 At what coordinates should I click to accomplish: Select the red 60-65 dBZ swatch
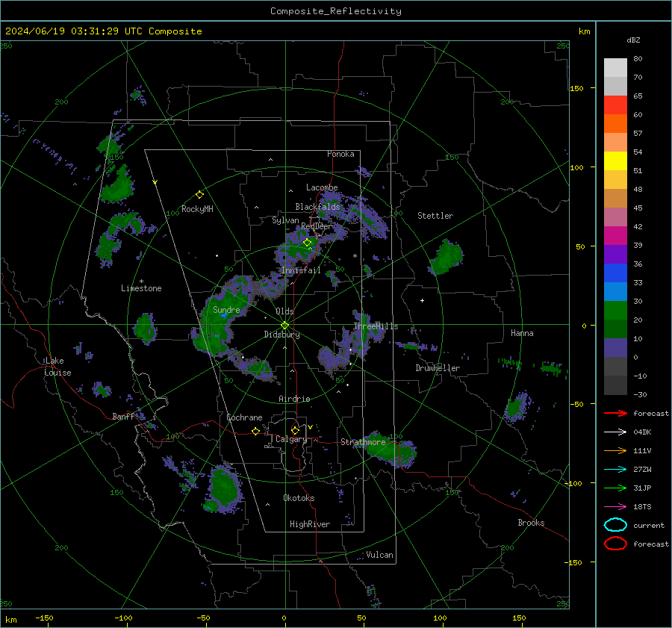tap(615, 105)
